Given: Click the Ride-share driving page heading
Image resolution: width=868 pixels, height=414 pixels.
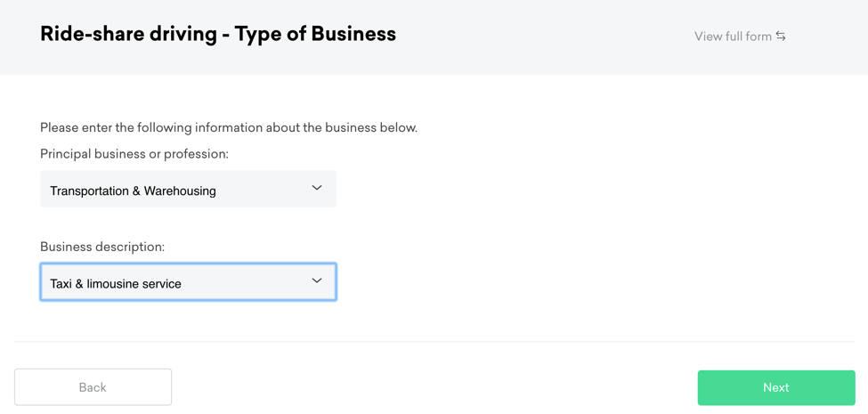Looking at the screenshot, I should coord(128,34).
